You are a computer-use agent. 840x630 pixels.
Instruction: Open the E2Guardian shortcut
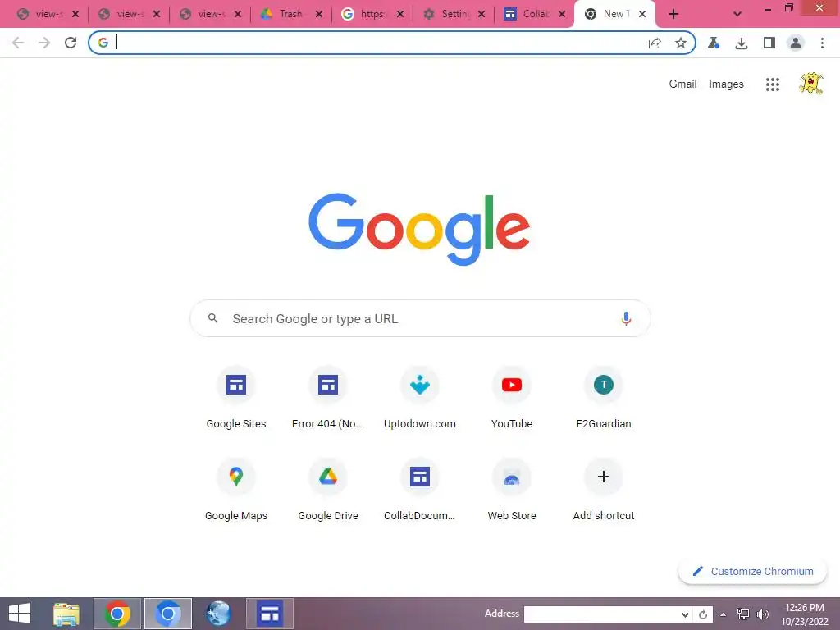pyautogui.click(x=604, y=398)
